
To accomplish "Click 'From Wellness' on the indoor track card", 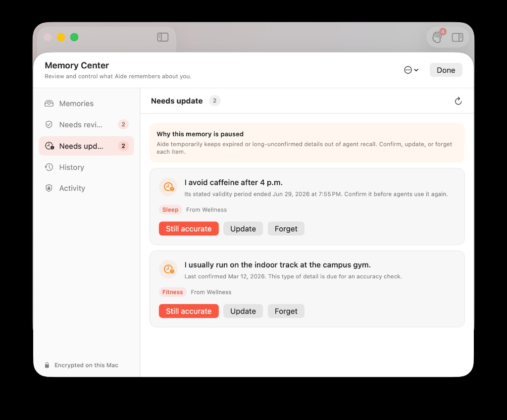I will [x=211, y=292].
